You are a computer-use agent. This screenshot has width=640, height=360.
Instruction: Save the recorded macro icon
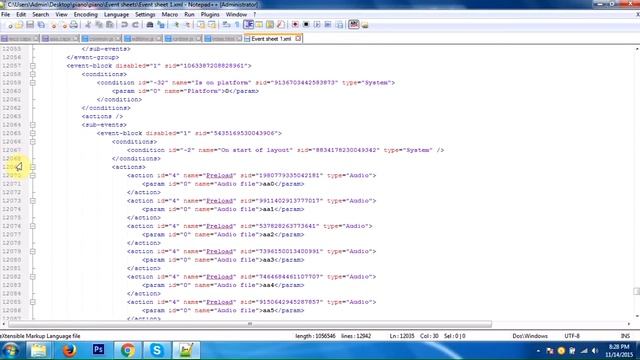tap(339, 25)
